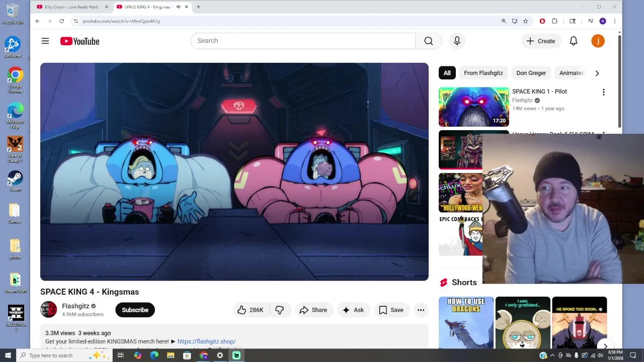Open File Explorer from taskbar
The height and width of the screenshot is (362, 644).
[x=171, y=355]
